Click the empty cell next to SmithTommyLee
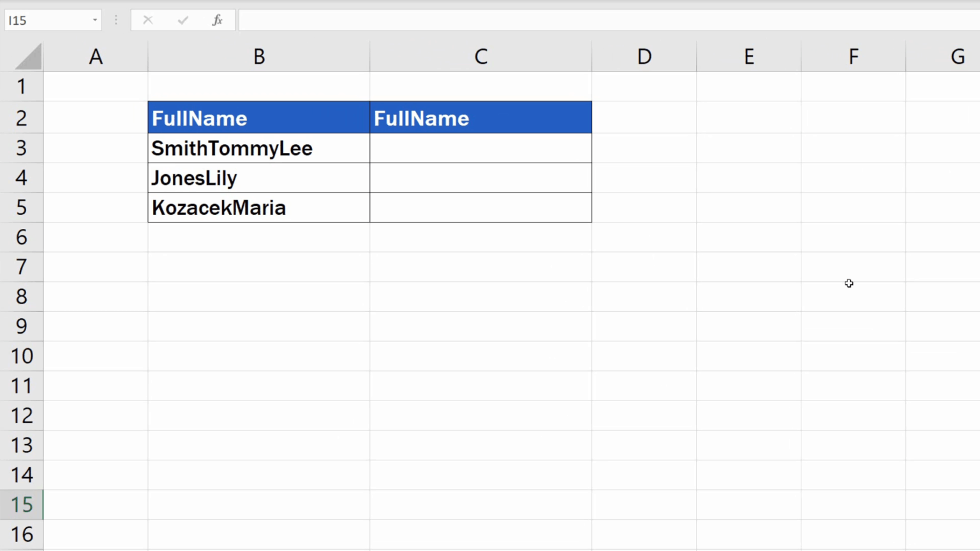980x551 pixels. (480, 148)
